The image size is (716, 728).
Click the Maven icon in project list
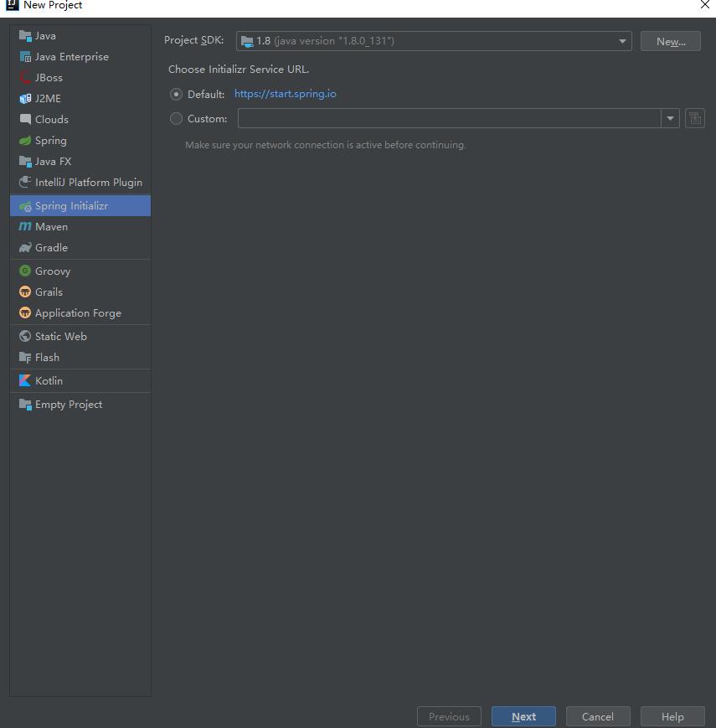pos(25,227)
